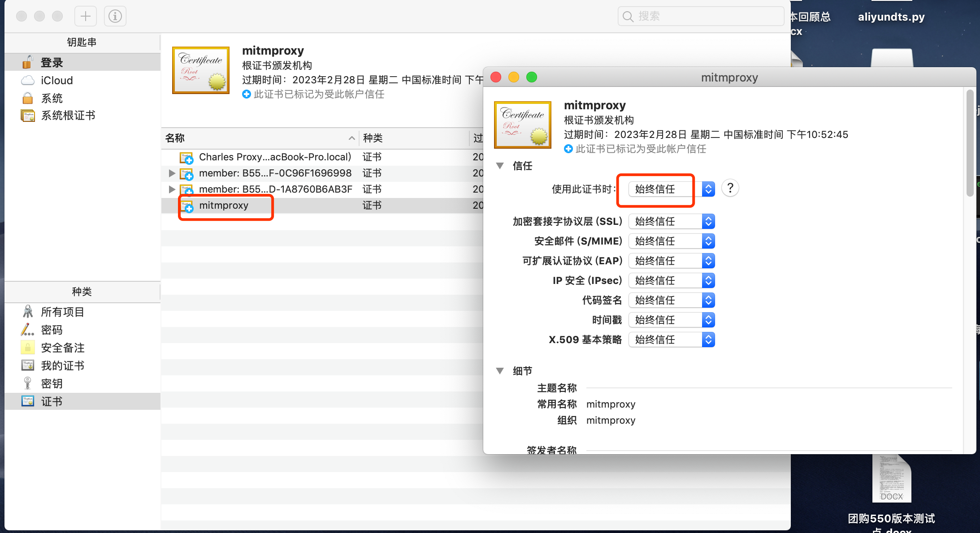
Task: Open the EAP trust dropdown
Action: click(672, 261)
